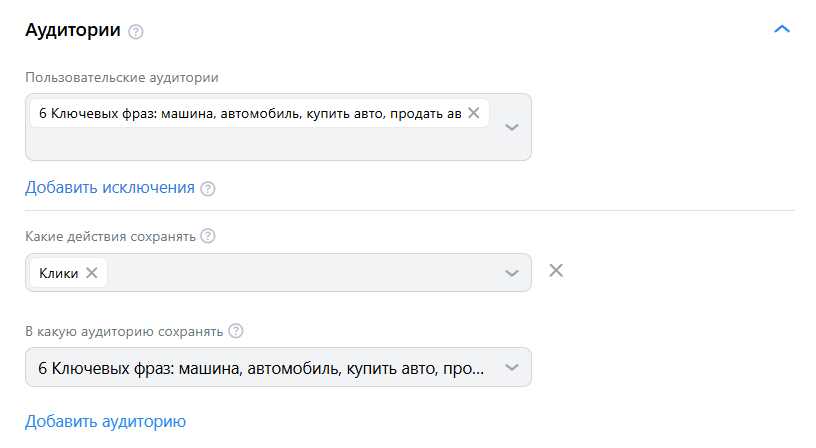Click the Пользовательские аудитории field label

coord(121,76)
